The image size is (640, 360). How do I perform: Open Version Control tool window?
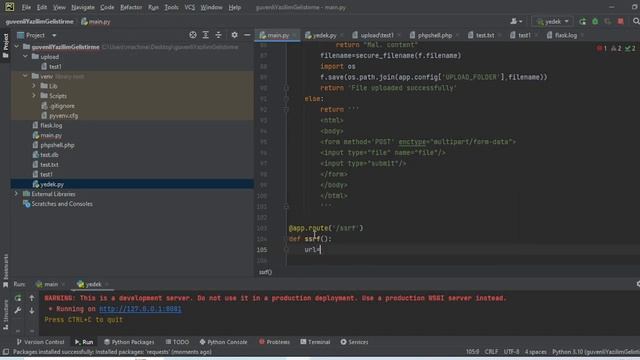[x=40, y=342]
